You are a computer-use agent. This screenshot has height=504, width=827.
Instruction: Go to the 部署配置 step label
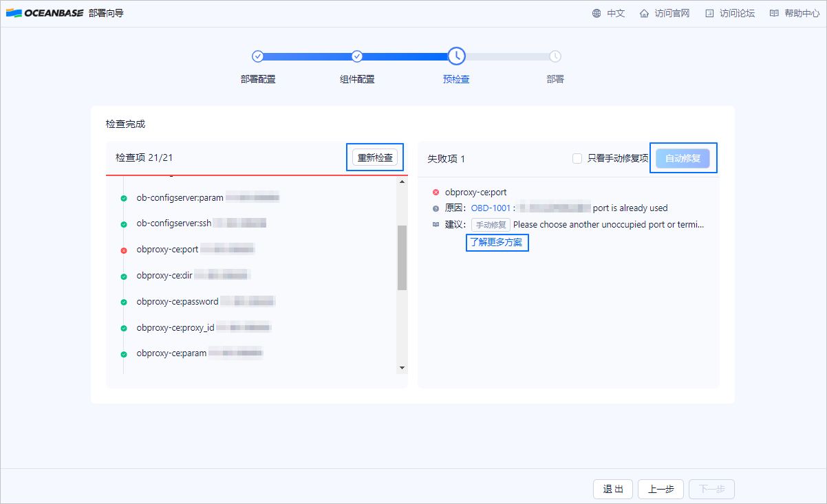pos(258,79)
